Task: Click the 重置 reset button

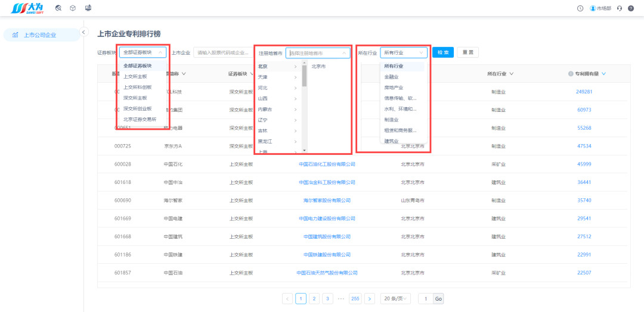Action: click(468, 52)
